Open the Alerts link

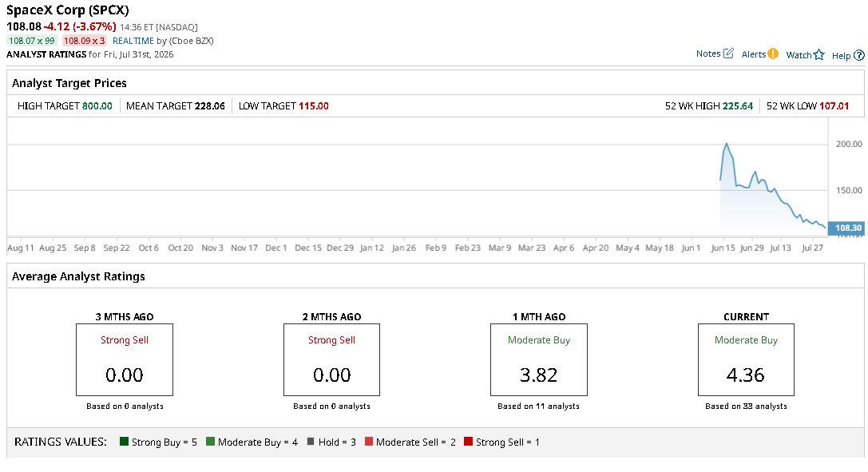pyautogui.click(x=753, y=54)
